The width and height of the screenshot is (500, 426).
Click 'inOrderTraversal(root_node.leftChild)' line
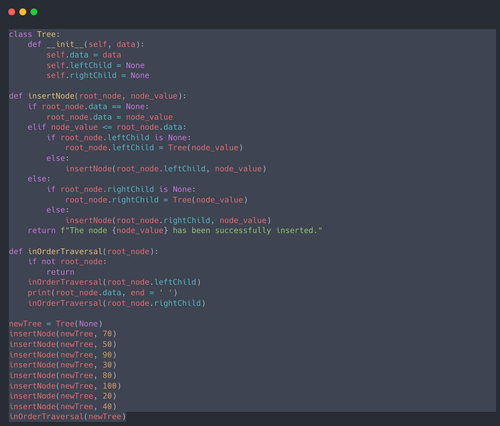click(114, 282)
